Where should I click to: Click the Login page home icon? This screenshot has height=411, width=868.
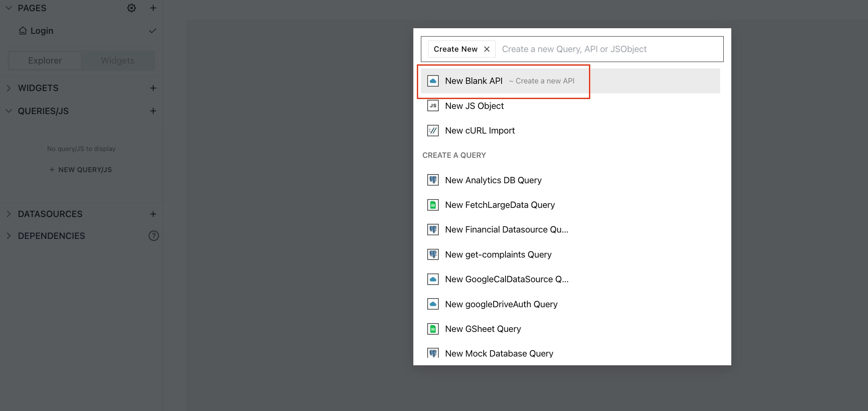click(x=23, y=31)
